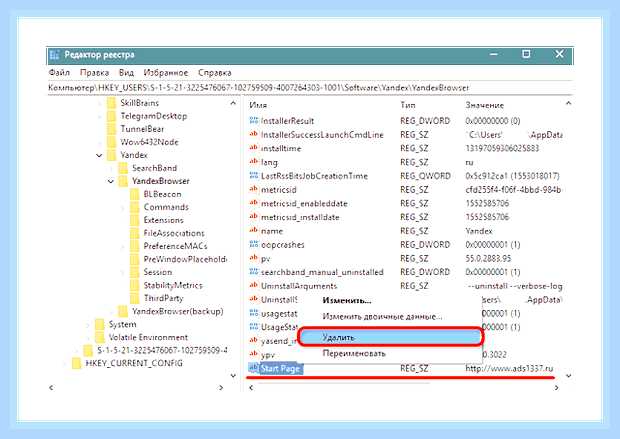Click the ThirdParty folder icon
The height and width of the screenshot is (439, 620).
tap(135, 298)
